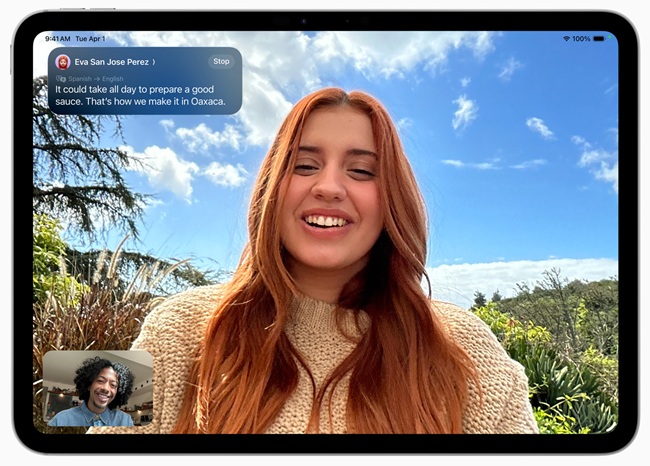
Task: Tap Eva's profile avatar in the banner
Action: click(x=63, y=62)
